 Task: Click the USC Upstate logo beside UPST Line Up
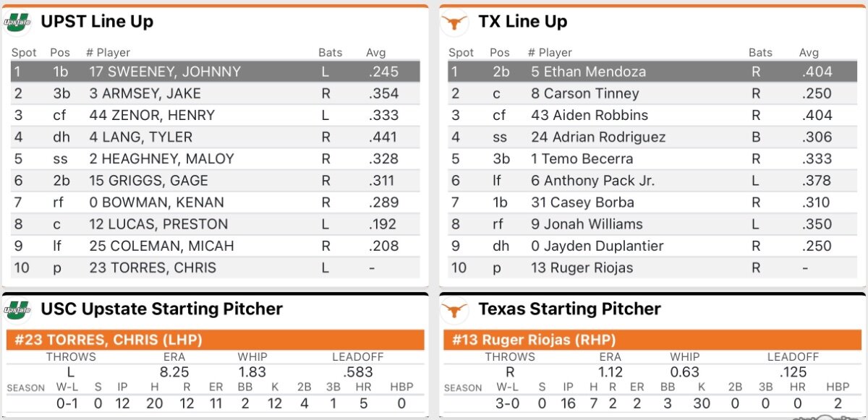17,22
